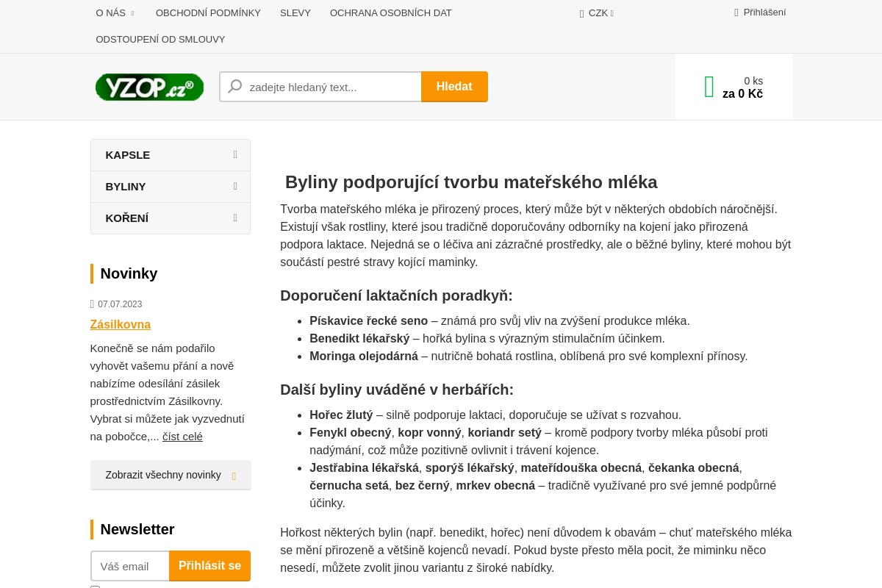Image resolution: width=882 pixels, height=588 pixels.
Task: Open the Zásilkovna news article link
Action: pyautogui.click(x=120, y=324)
